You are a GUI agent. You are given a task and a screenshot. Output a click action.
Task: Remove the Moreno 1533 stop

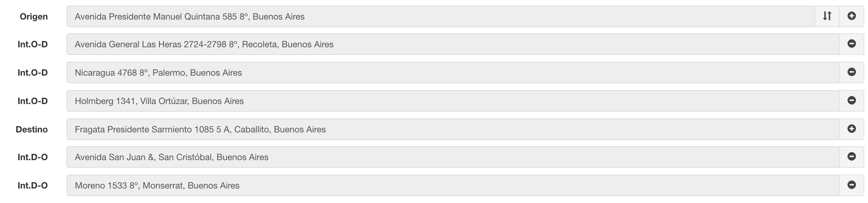[x=851, y=185]
